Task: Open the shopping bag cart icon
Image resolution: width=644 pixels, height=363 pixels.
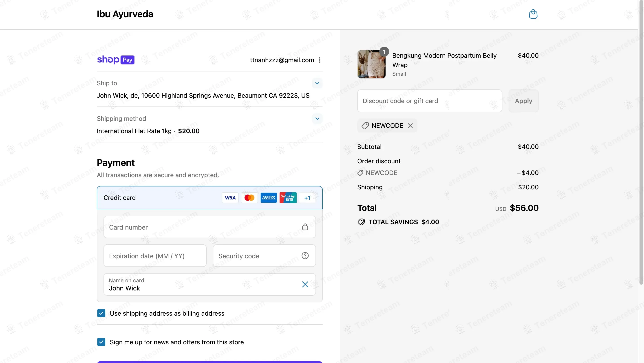Action: pos(533,14)
